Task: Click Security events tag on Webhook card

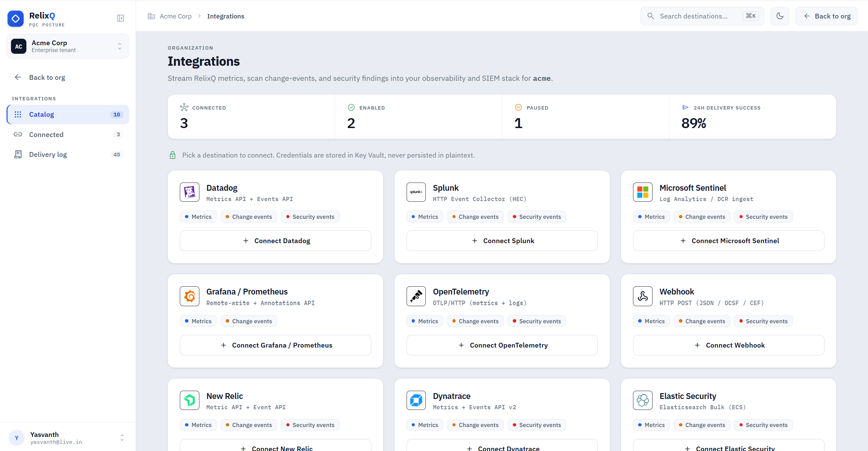Action: coord(763,321)
